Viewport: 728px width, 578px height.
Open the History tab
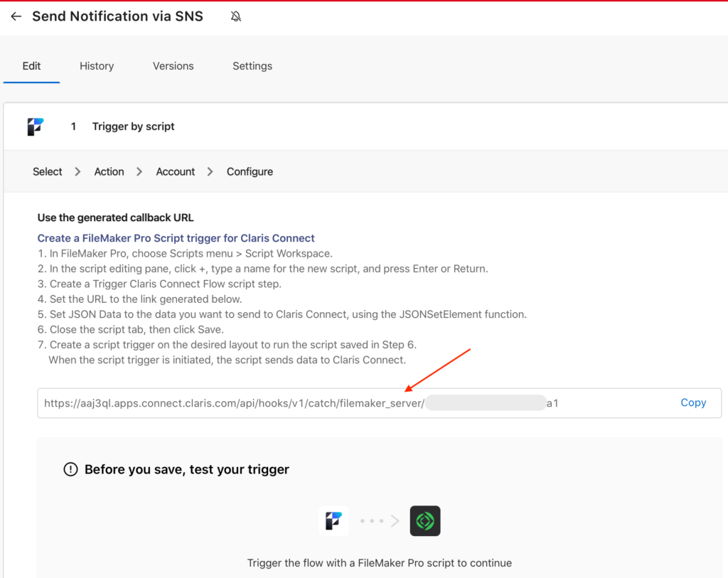(97, 66)
